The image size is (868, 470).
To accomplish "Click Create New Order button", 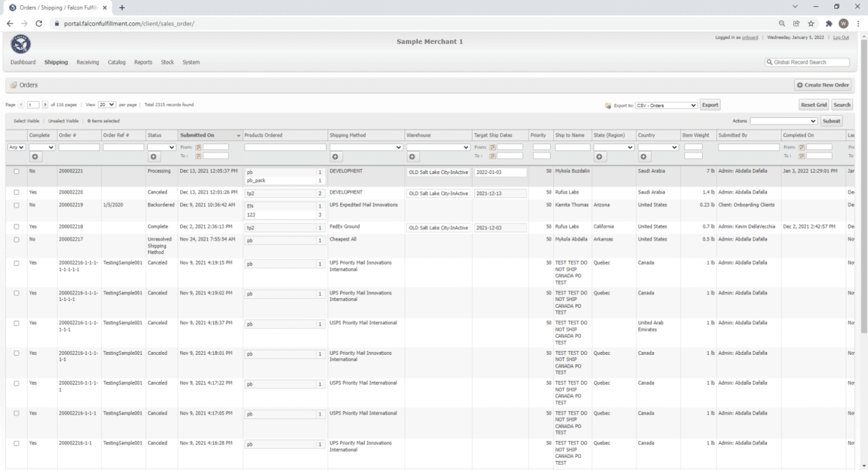I will tap(822, 85).
